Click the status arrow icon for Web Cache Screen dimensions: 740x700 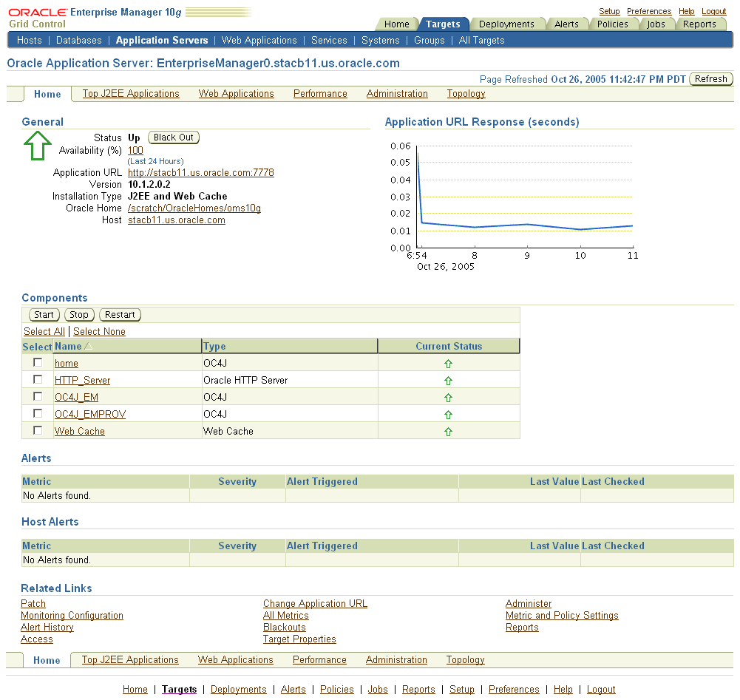tap(448, 431)
